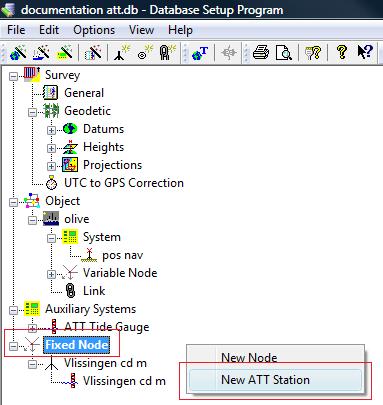Image resolution: width=383 pixels, height=405 pixels.
Task: Collapse the Auxiliary Systems node
Action: 13,310
